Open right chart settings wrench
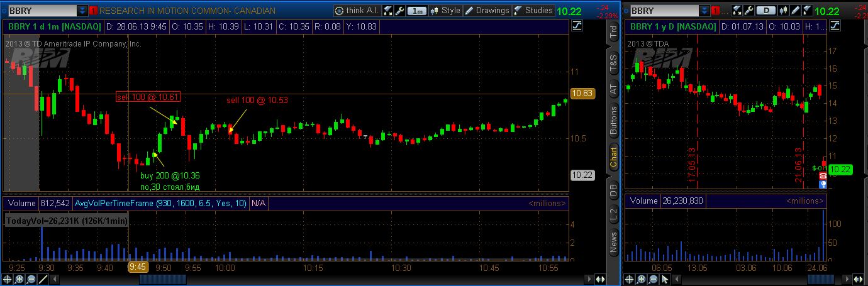This screenshot has height=286, width=868. coord(747,10)
